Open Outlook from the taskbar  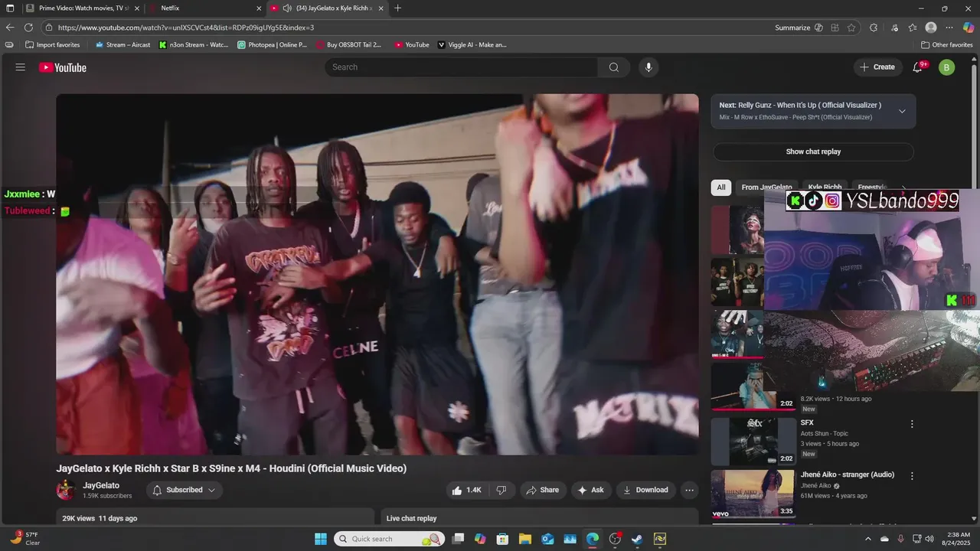click(x=547, y=539)
